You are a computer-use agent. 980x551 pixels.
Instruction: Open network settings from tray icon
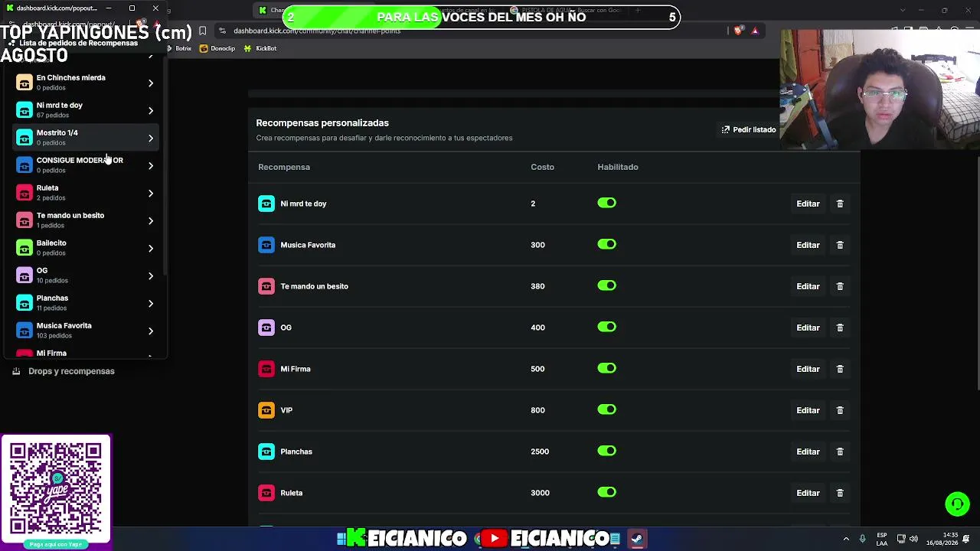901,539
